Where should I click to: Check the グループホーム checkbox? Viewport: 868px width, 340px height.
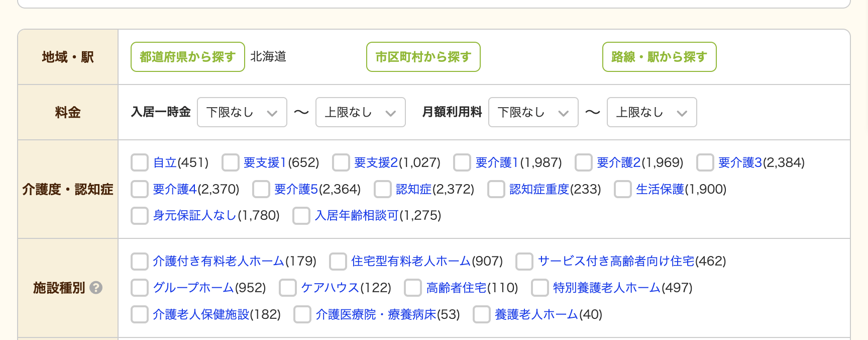click(139, 288)
